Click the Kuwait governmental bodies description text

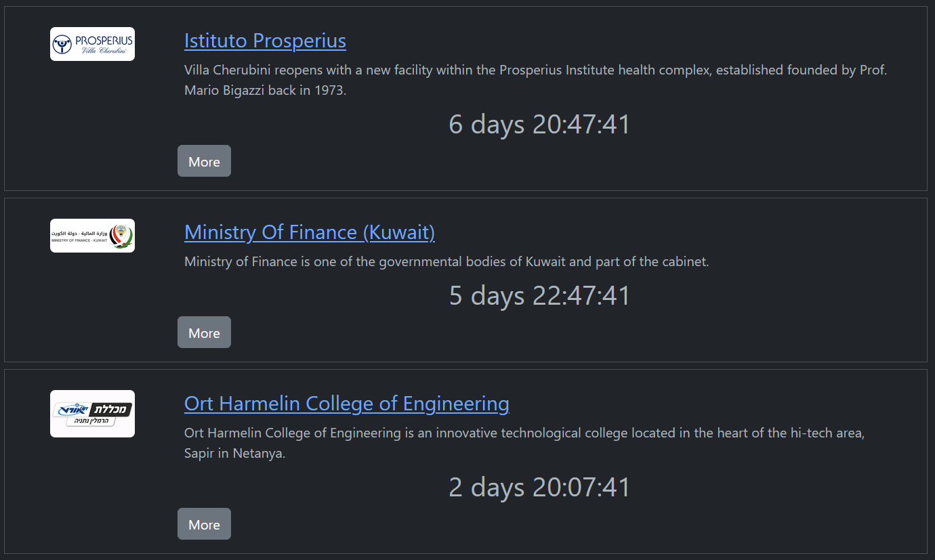pos(446,262)
